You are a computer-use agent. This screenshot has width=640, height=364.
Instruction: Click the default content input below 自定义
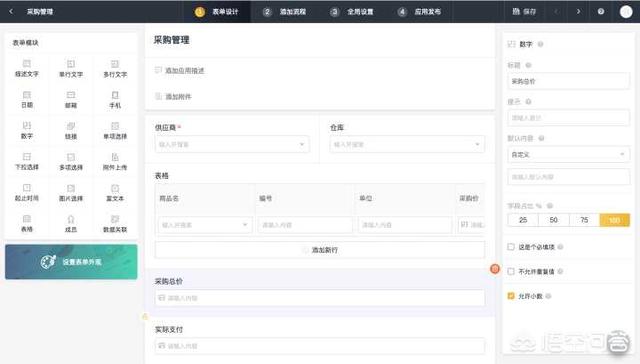(x=568, y=177)
